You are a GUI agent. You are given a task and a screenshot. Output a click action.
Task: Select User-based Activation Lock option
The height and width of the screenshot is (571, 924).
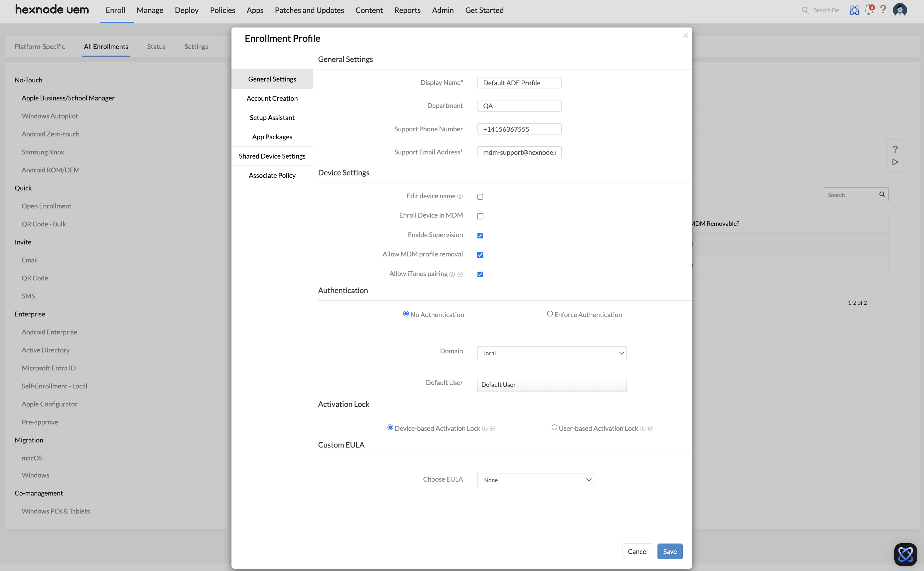click(x=554, y=428)
